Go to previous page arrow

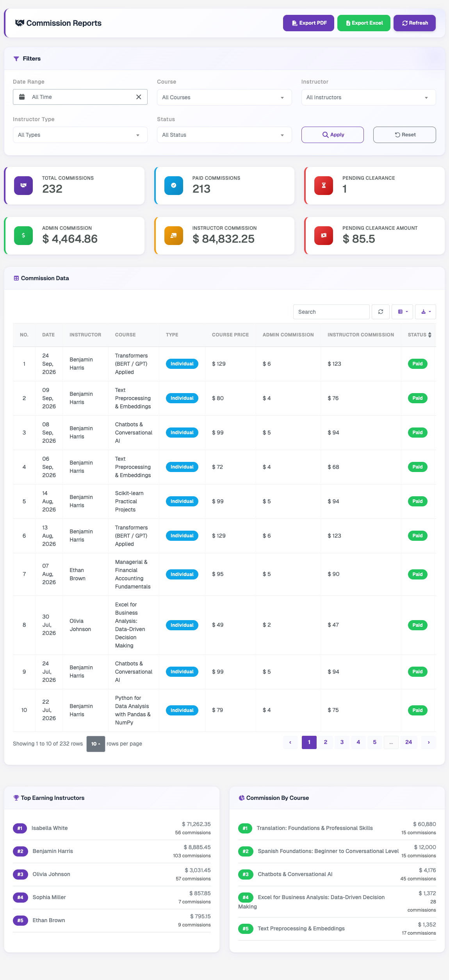pos(290,742)
